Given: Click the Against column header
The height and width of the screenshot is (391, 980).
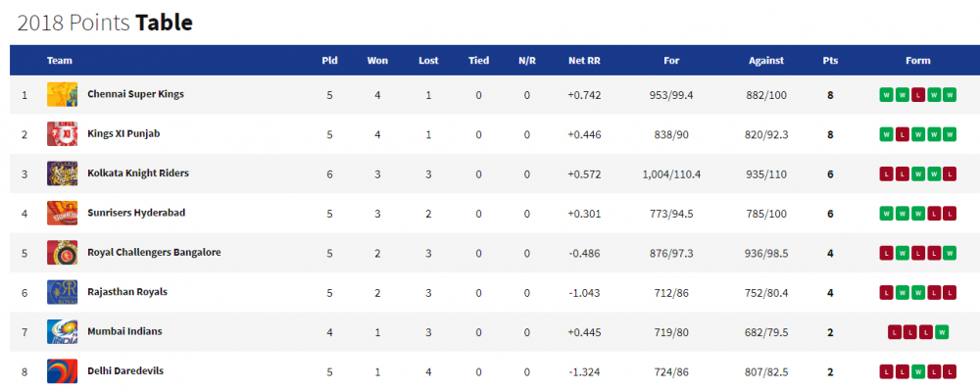Looking at the screenshot, I should 766,61.
